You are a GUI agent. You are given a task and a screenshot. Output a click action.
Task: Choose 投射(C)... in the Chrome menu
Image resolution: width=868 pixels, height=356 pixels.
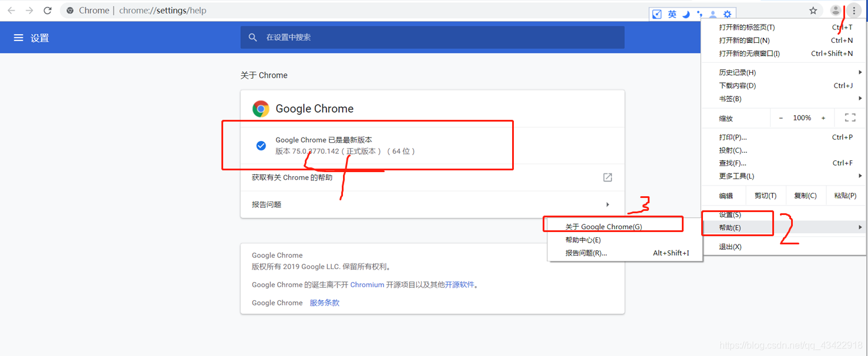[783, 150]
